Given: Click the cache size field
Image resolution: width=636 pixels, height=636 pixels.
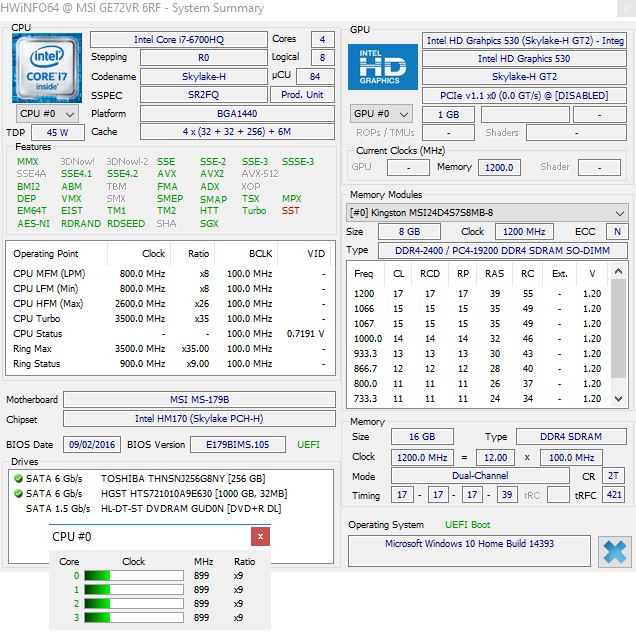Looking at the screenshot, I should click(237, 132).
